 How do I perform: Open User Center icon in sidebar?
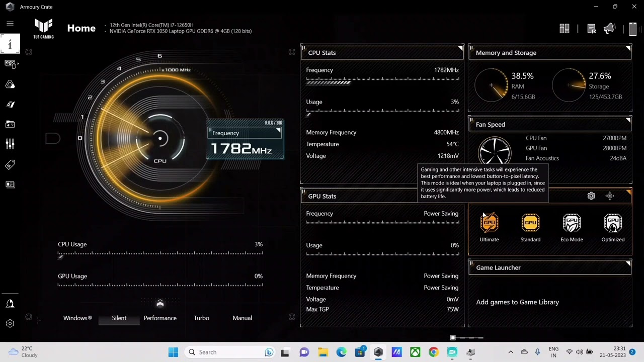(10, 304)
